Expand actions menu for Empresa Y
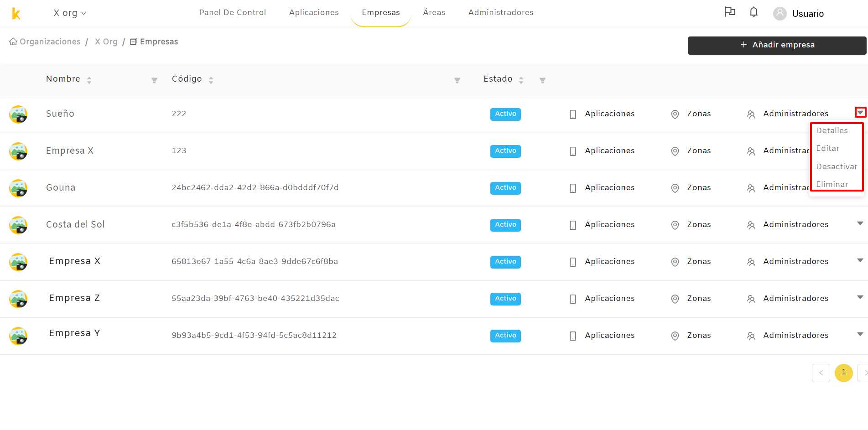Screen dimensions: 868x430 pos(860,334)
